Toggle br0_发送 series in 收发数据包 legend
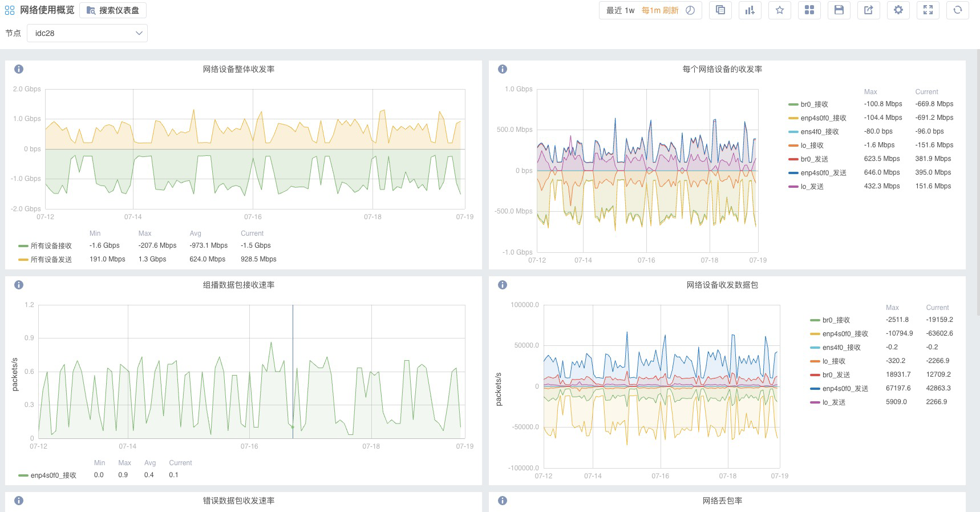980x512 pixels. [x=836, y=375]
